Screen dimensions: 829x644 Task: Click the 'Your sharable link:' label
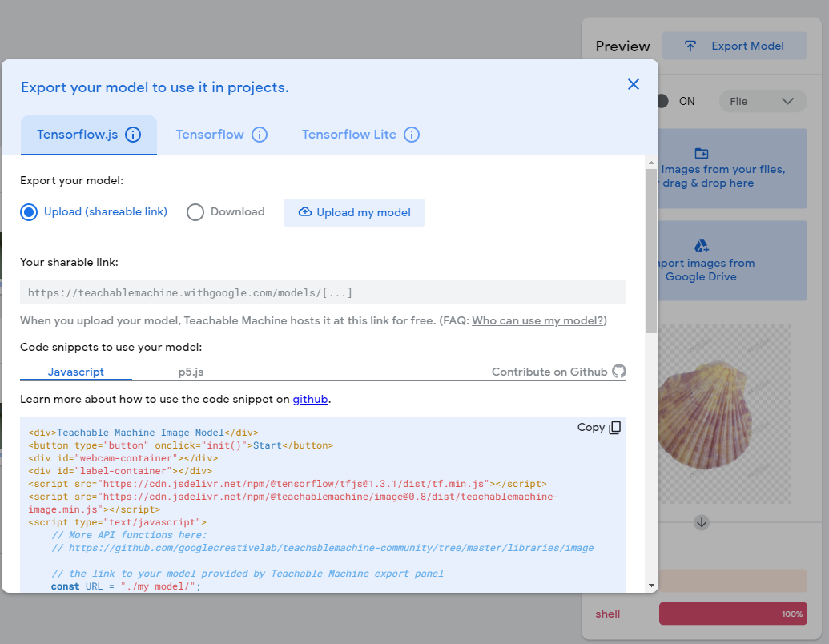coord(69,262)
